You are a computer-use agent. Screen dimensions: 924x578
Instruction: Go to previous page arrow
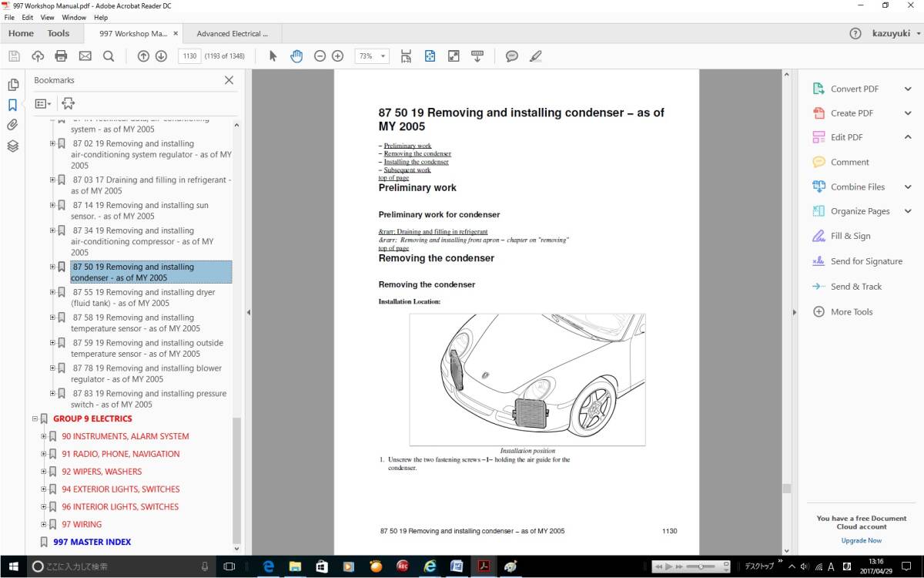(143, 56)
